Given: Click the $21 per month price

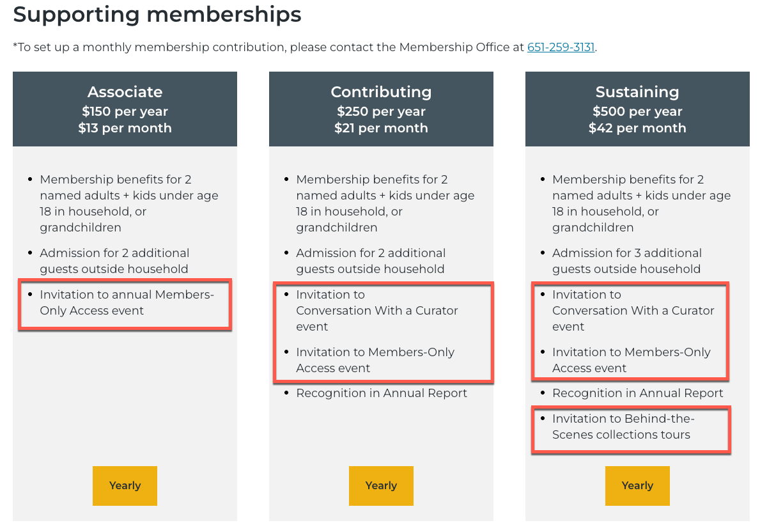Looking at the screenshot, I should (381, 128).
